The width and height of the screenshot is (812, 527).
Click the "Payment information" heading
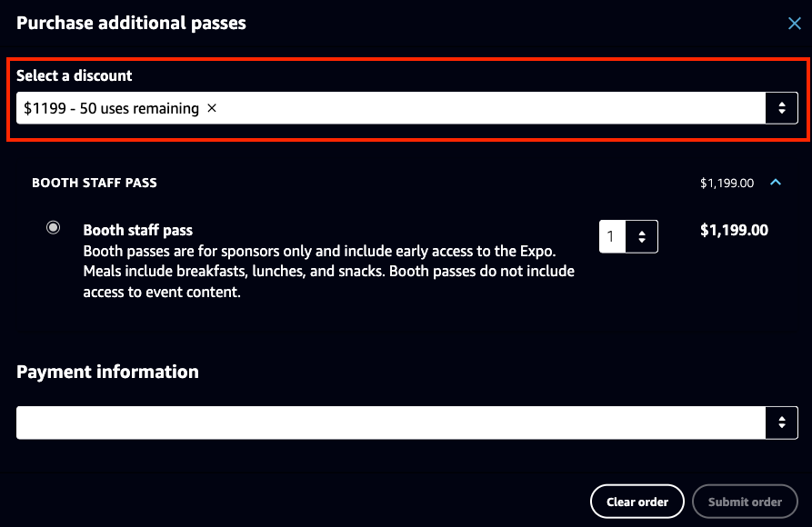click(107, 372)
